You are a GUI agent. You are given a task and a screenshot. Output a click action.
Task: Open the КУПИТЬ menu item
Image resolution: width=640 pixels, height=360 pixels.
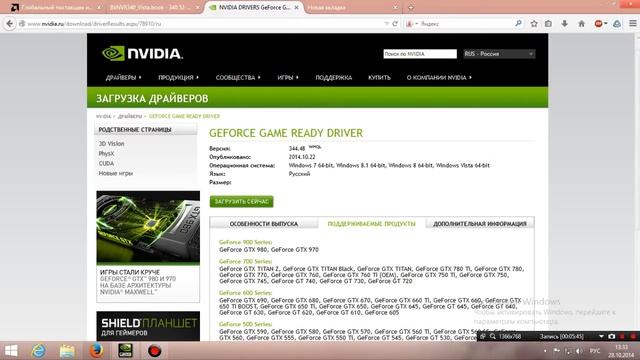[x=379, y=78]
